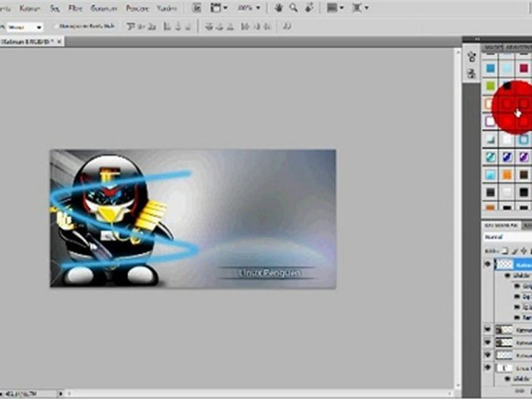Toggle the 'İç' effect eye icon
The image size is (532, 399).
click(x=516, y=307)
